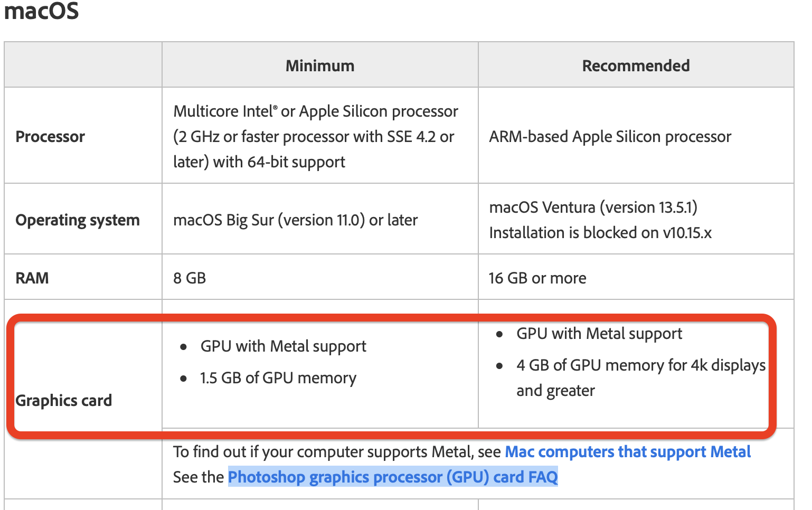Click the macOS Ventura version 13.5.1 text

point(593,207)
